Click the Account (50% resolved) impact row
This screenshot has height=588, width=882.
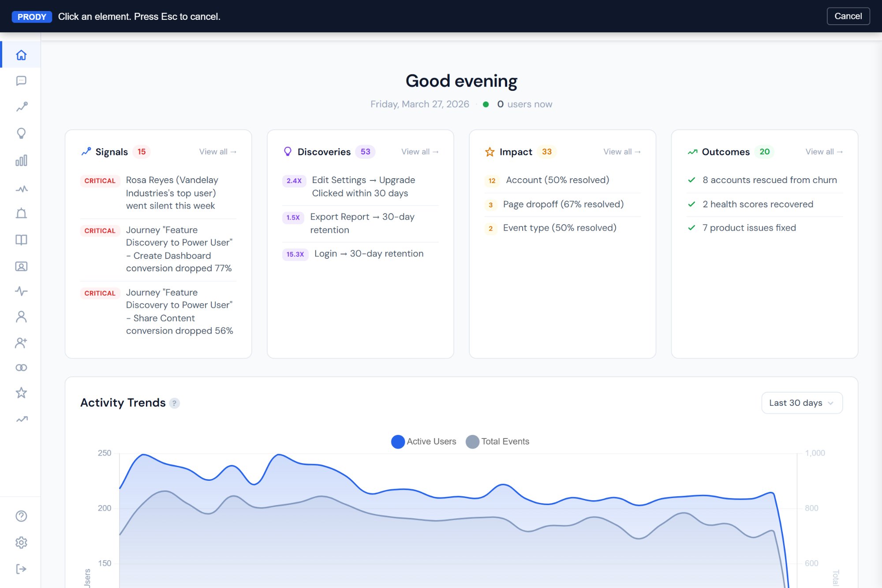(x=562, y=180)
